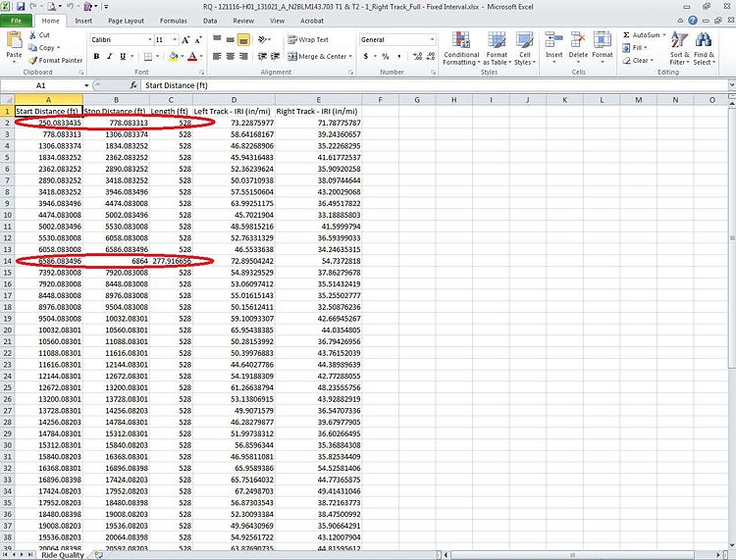
Task: Pick font color A swatch
Action: pyautogui.click(x=192, y=56)
